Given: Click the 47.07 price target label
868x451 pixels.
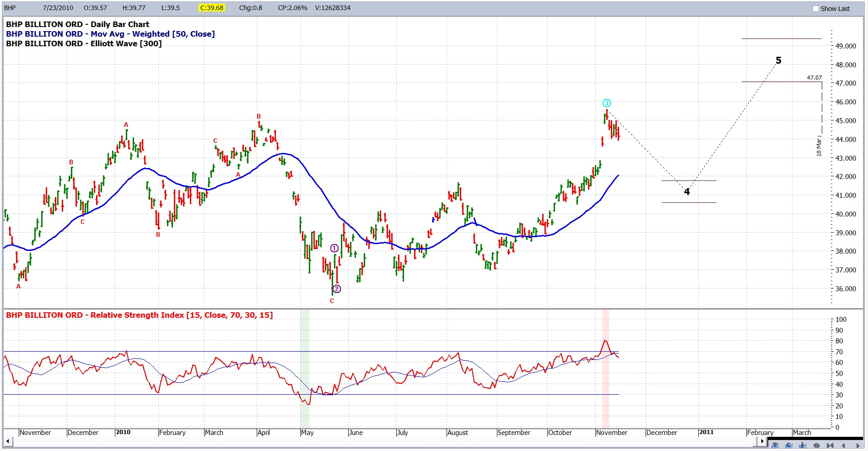Looking at the screenshot, I should point(814,78).
